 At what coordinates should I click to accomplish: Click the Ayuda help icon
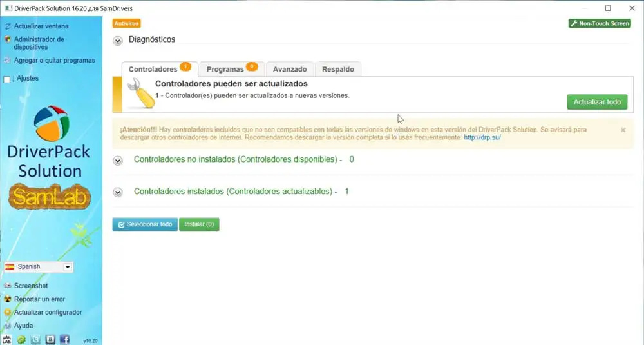7,325
